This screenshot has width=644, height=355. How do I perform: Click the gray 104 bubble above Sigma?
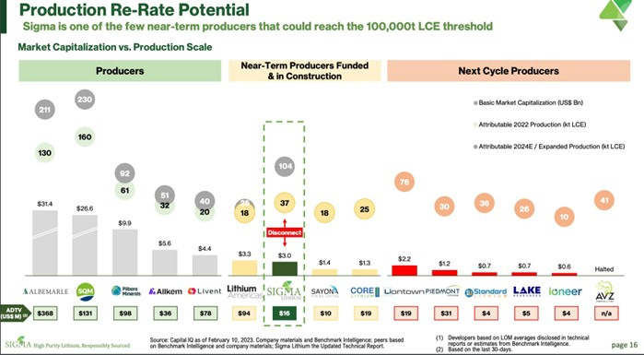point(285,166)
